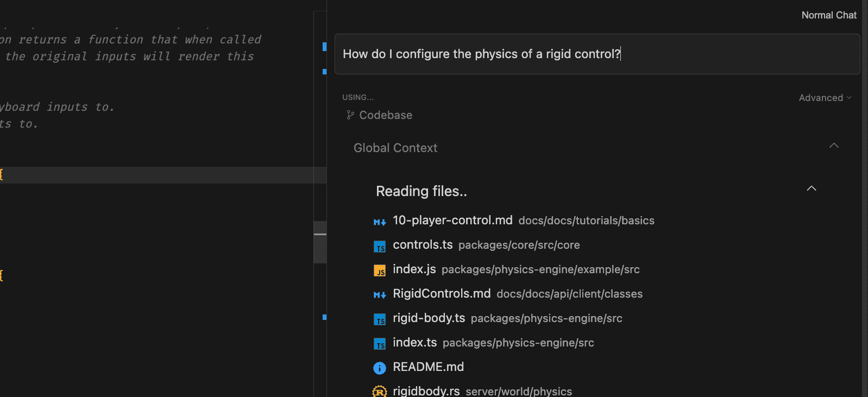
Task: Click into the chat question input field
Action: [597, 54]
